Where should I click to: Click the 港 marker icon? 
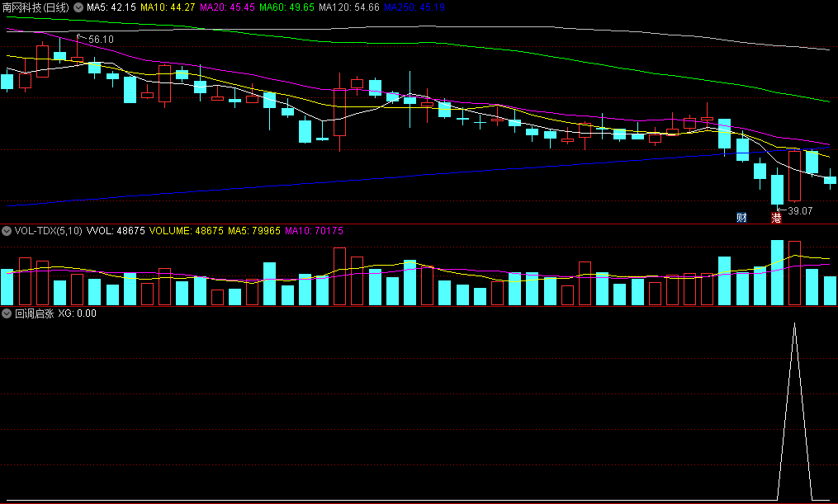[x=776, y=217]
